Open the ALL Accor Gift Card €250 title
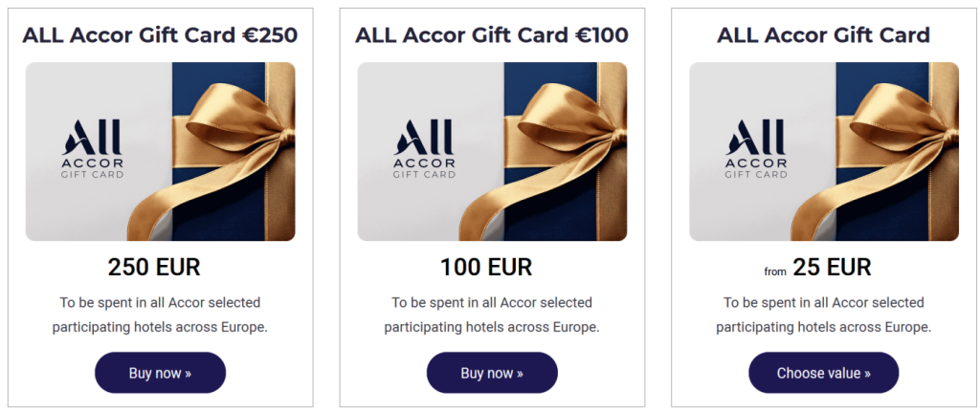The width and height of the screenshot is (980, 413). click(x=160, y=35)
